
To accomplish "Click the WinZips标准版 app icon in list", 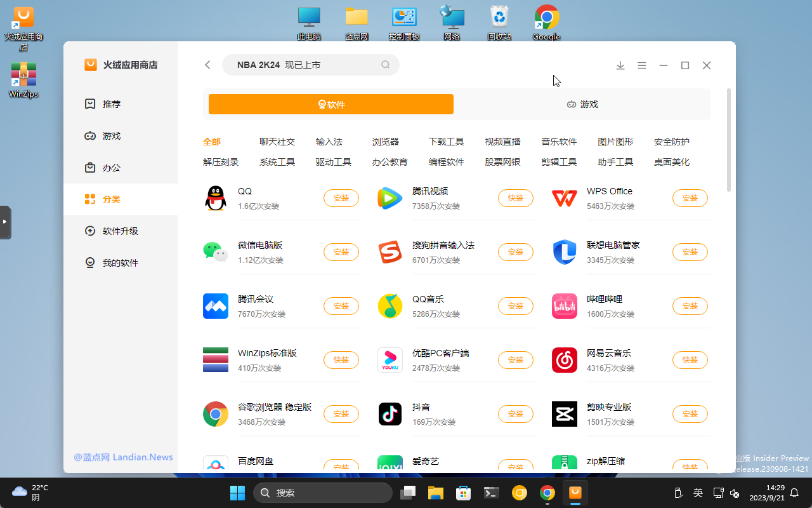I will [216, 360].
